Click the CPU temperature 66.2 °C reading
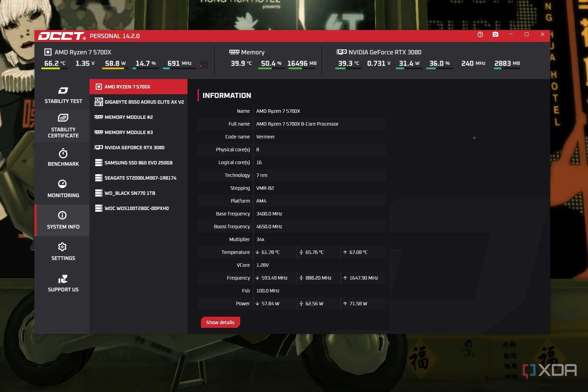This screenshot has width=588, height=392. click(55, 63)
